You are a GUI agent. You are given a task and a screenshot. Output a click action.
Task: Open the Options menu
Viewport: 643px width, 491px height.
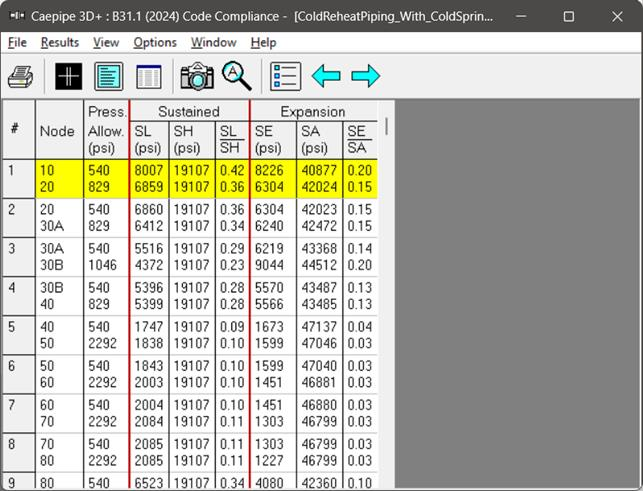tap(155, 42)
